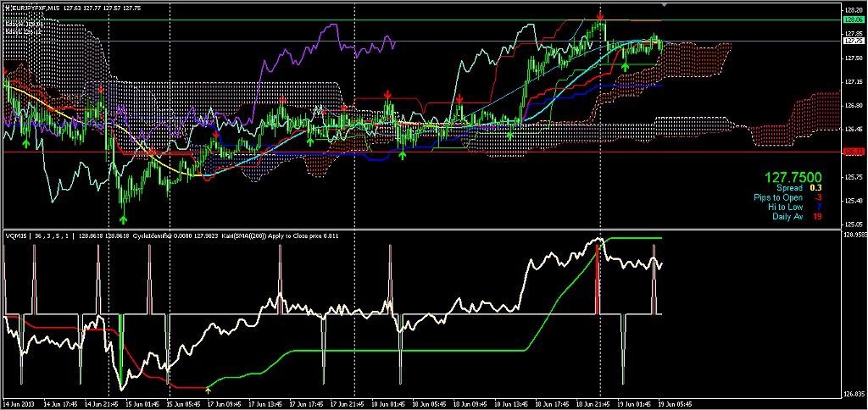Click the red spike in the indicator sub-window

[597, 280]
